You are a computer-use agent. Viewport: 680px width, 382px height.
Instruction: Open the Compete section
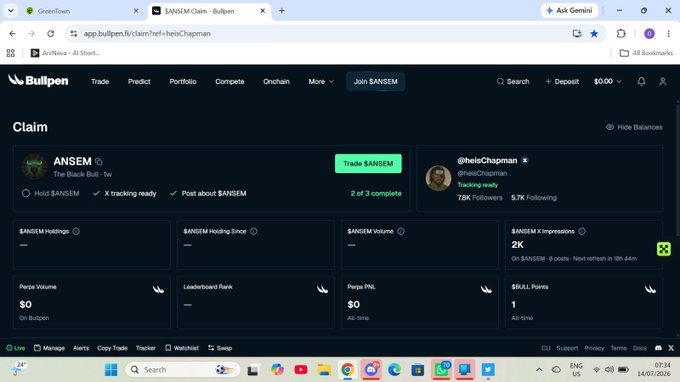click(230, 82)
